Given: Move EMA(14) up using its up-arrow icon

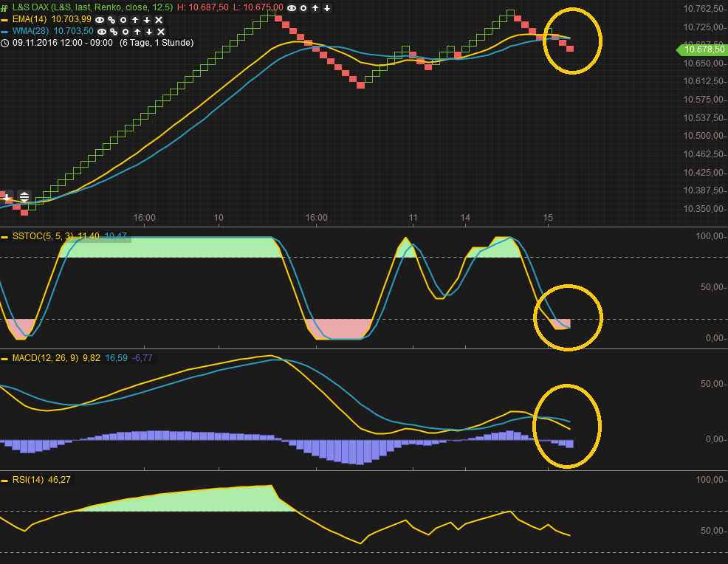Looking at the screenshot, I should coord(135,21).
